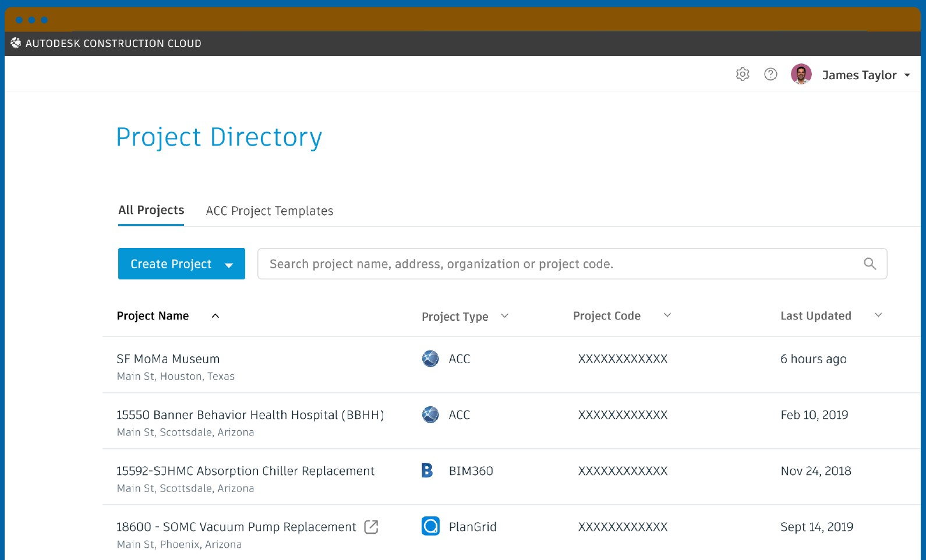Click the project search input field
This screenshot has width=926, height=560.
559,264
